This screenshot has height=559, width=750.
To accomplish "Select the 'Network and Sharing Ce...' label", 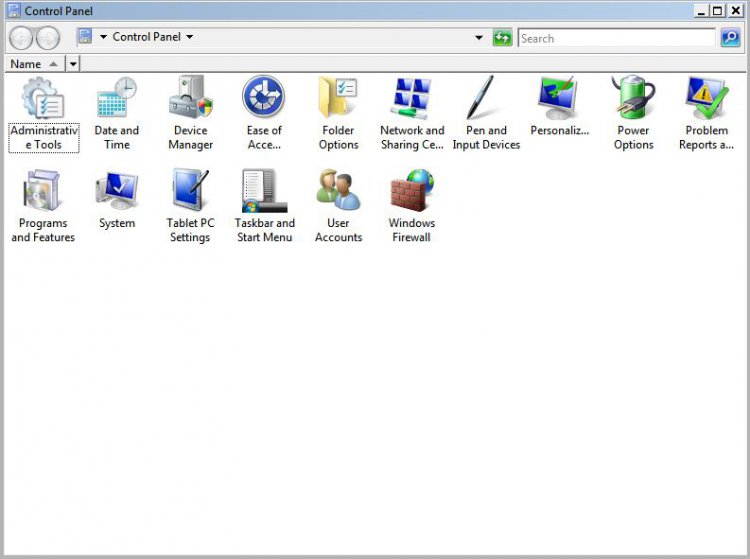I will pyautogui.click(x=412, y=138).
